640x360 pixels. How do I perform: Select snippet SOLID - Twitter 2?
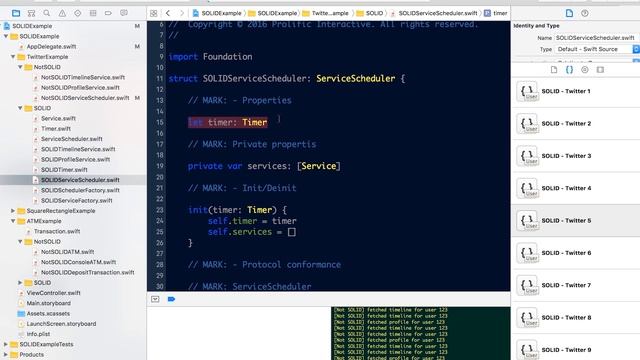(576, 123)
